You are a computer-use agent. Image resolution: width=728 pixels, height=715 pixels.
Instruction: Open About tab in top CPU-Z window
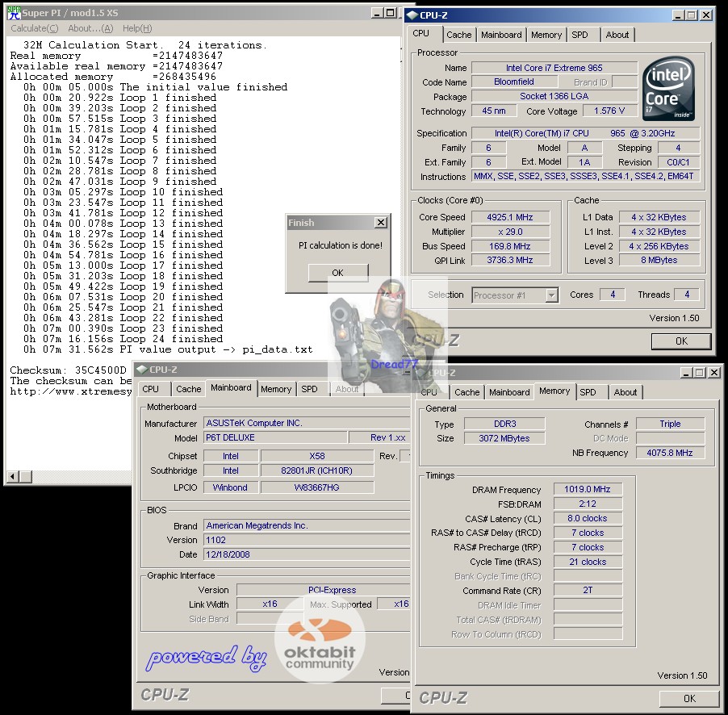[617, 35]
